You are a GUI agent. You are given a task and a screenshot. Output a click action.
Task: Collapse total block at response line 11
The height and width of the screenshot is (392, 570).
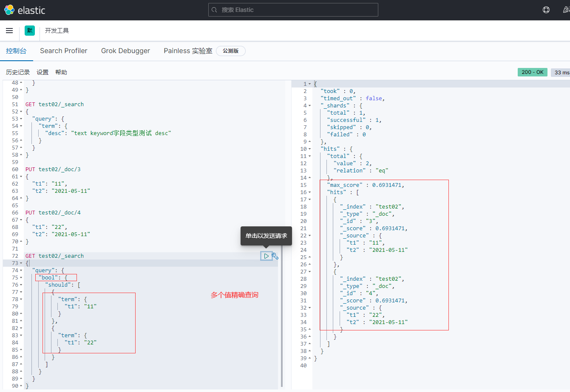click(309, 156)
